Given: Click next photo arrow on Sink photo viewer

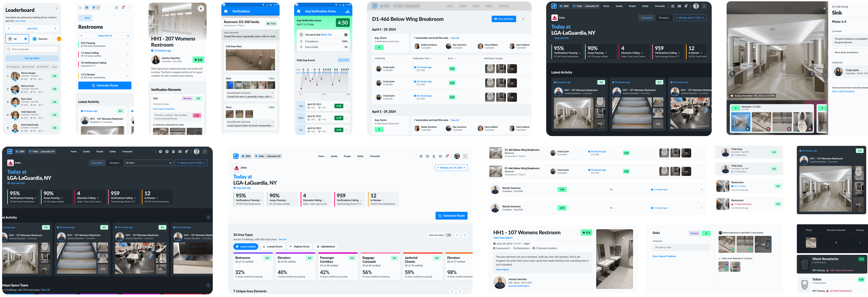Looking at the screenshot, I should pyautogui.click(x=811, y=74).
